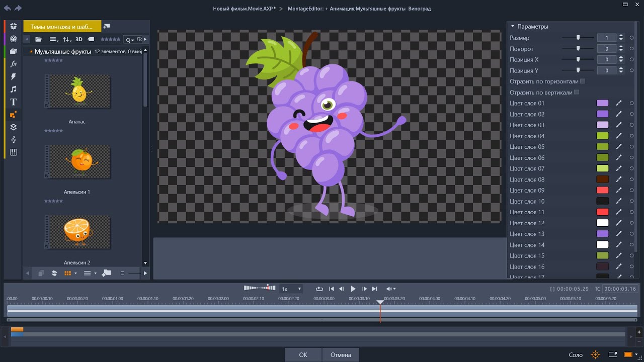Pick color with eyedropper for Цвет слоя 02
The image size is (644, 362).
click(619, 114)
